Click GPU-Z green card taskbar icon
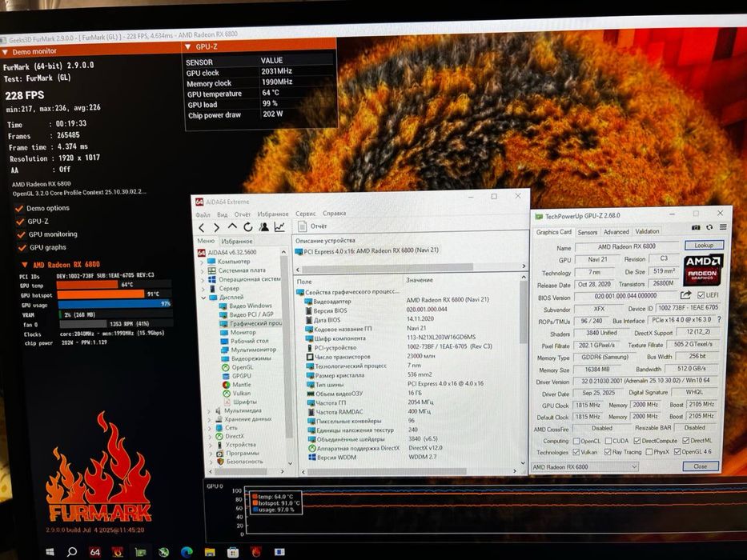Image resolution: width=747 pixels, height=560 pixels. click(x=140, y=552)
